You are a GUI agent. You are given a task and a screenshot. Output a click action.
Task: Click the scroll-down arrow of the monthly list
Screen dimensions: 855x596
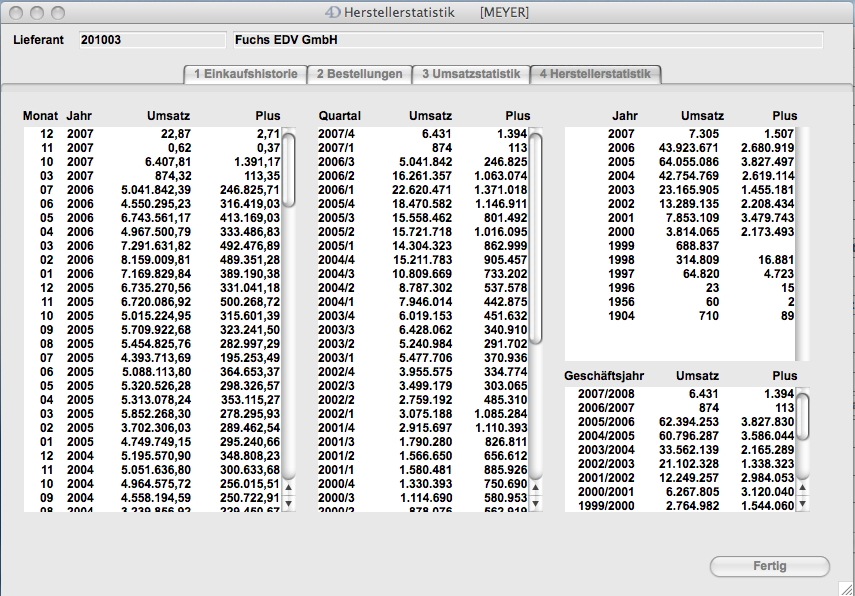click(290, 503)
